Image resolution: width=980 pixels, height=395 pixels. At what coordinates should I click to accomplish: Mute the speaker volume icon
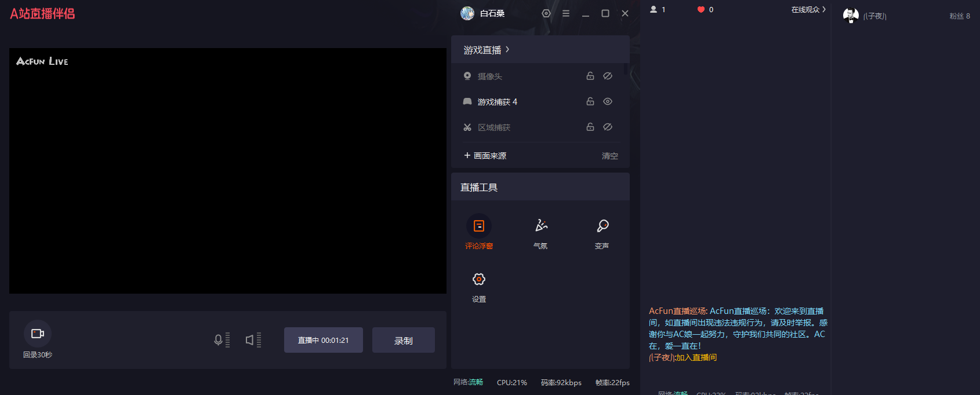click(x=249, y=340)
